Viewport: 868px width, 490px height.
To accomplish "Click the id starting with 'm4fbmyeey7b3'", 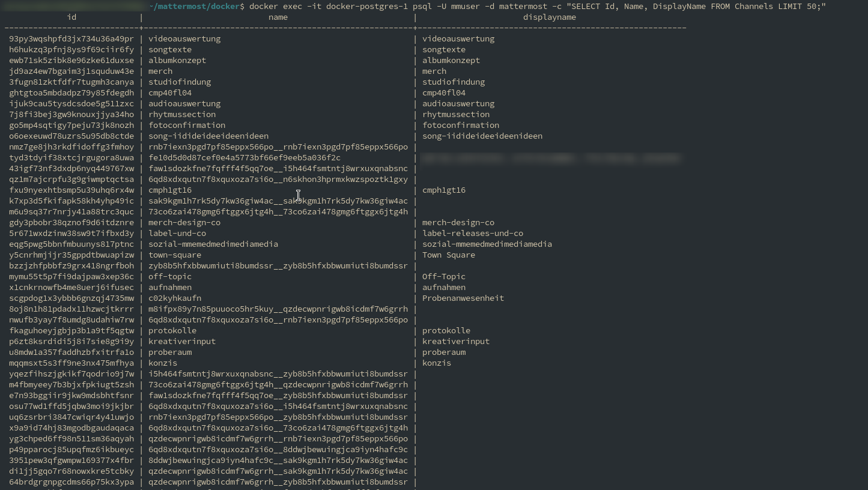I will tap(71, 384).
